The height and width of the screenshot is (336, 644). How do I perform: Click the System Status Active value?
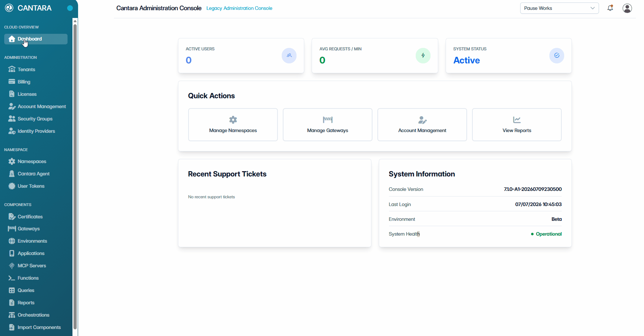(466, 60)
